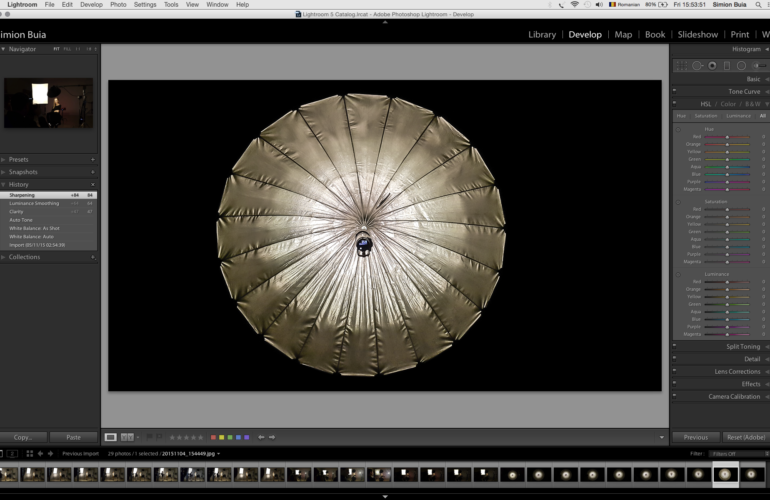Viewport: 770px width, 500px height.
Task: Add a new collection with plus icon
Action: coord(93,257)
